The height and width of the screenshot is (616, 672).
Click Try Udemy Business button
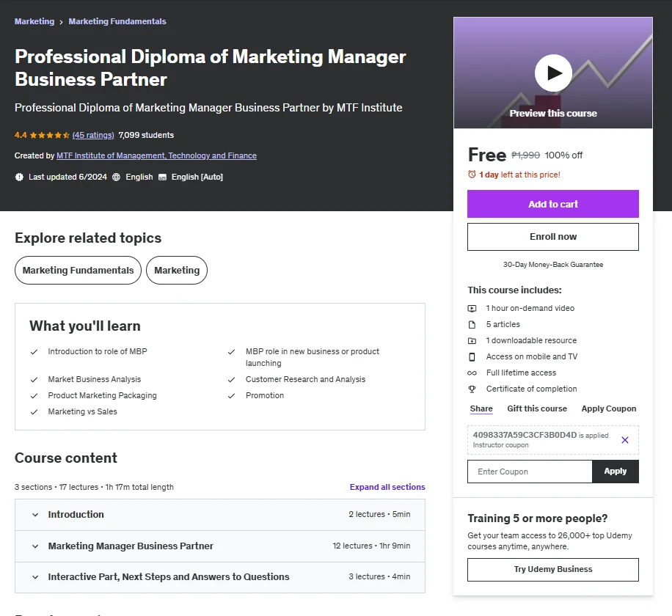(x=553, y=569)
